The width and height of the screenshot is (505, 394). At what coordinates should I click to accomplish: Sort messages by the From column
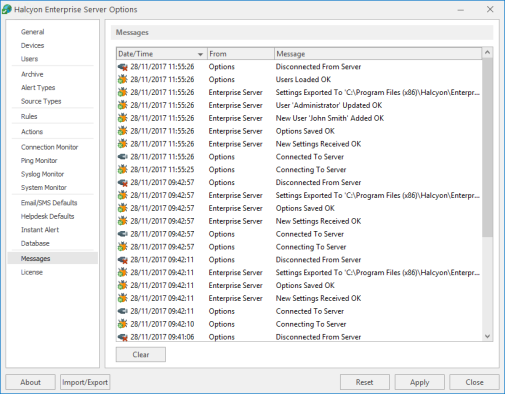(240, 54)
